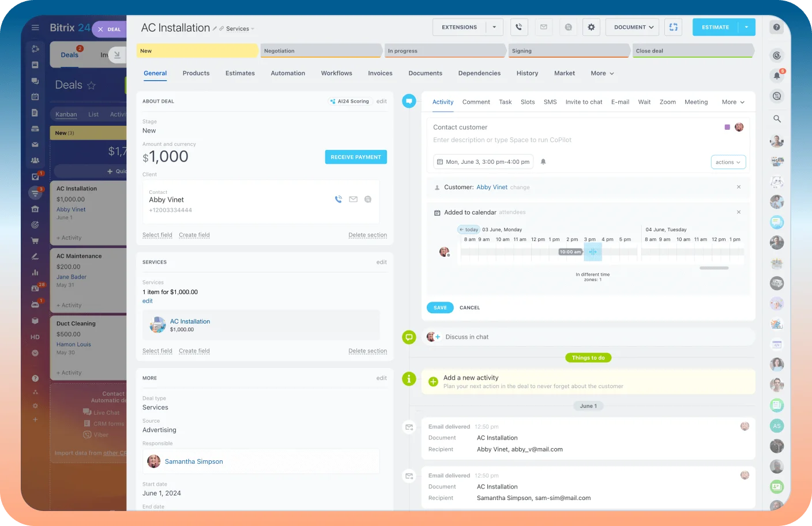The height and width of the screenshot is (526, 812).
Task: Open the search icon in right sidebar
Action: [777, 119]
